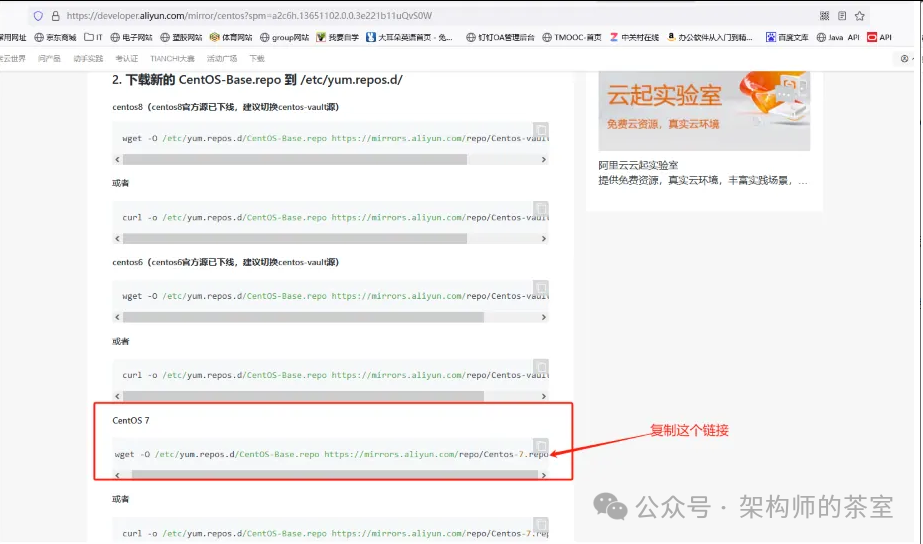The height and width of the screenshot is (544, 923).
Task: Open the TIANCHI大赛 navigation item
Action: [x=172, y=58]
